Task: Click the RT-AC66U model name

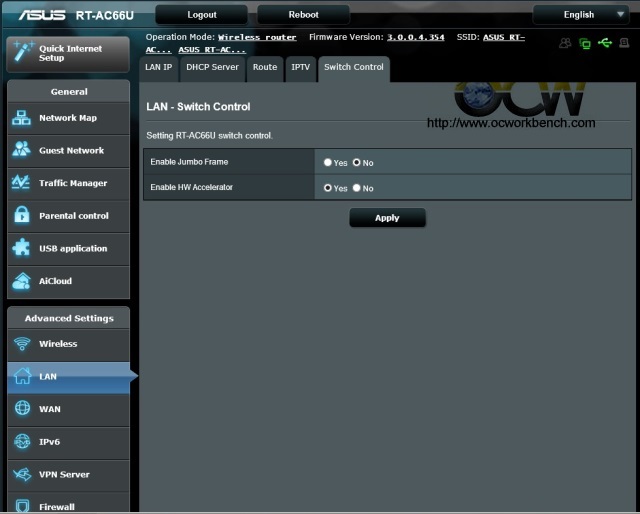Action: tap(104, 16)
